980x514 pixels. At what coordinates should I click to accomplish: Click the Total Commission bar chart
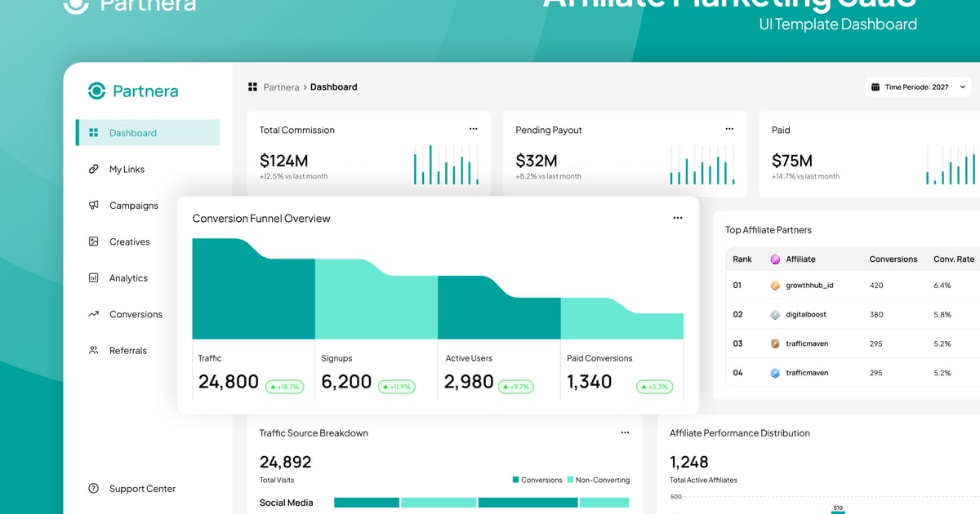click(x=446, y=165)
